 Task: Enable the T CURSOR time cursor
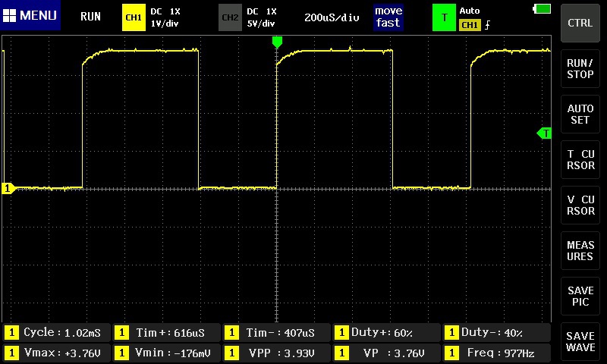pos(580,160)
